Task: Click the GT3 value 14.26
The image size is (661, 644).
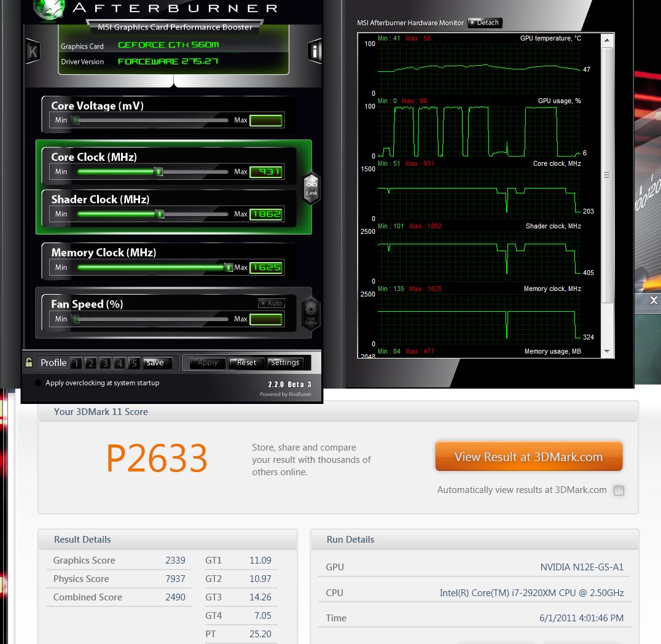Action: pyautogui.click(x=260, y=597)
